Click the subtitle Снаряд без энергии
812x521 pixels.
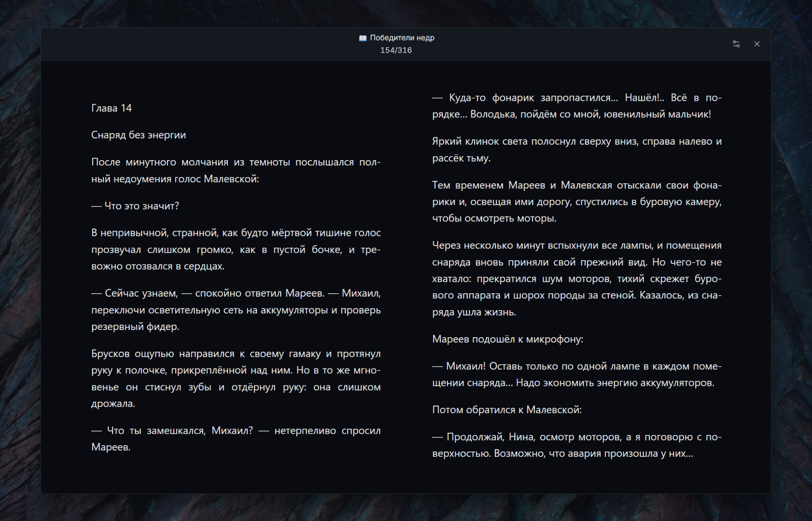139,135
